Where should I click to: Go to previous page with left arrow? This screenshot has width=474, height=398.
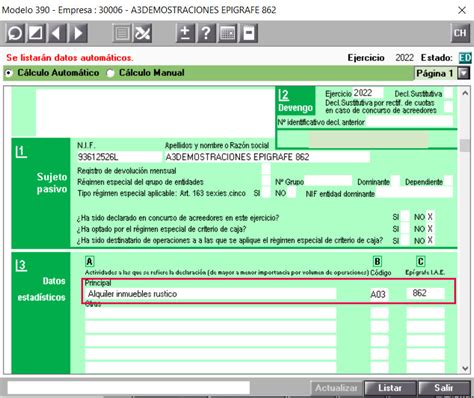click(x=57, y=33)
